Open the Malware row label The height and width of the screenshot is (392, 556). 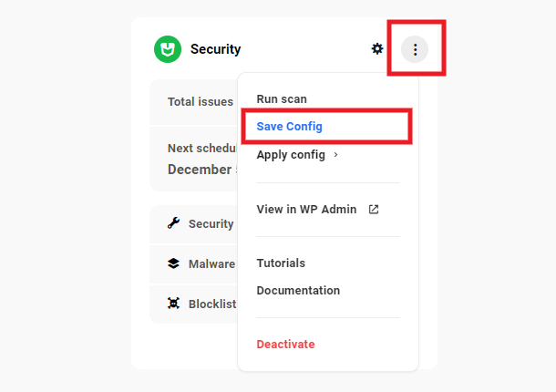pos(211,263)
